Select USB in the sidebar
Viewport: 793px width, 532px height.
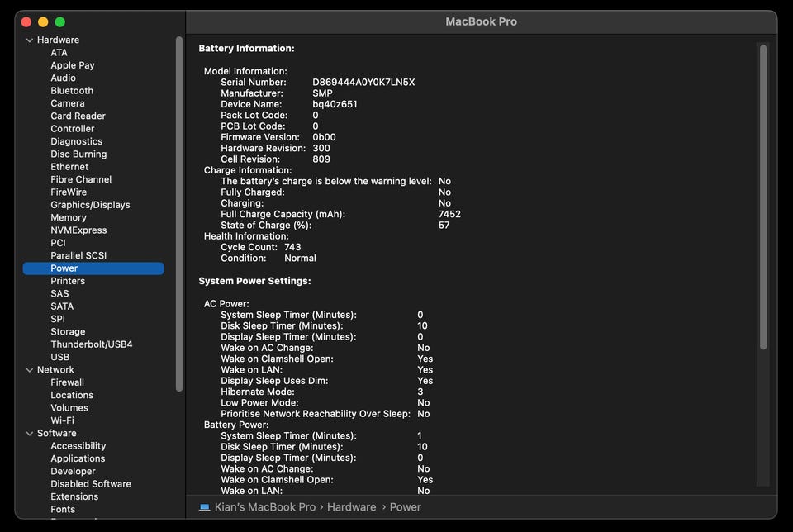tap(59, 357)
